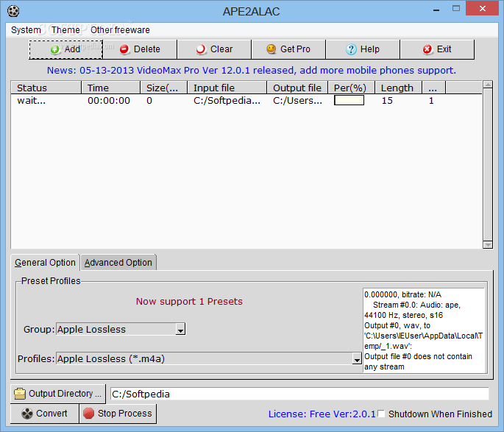Click the red Exit icon

point(427,49)
